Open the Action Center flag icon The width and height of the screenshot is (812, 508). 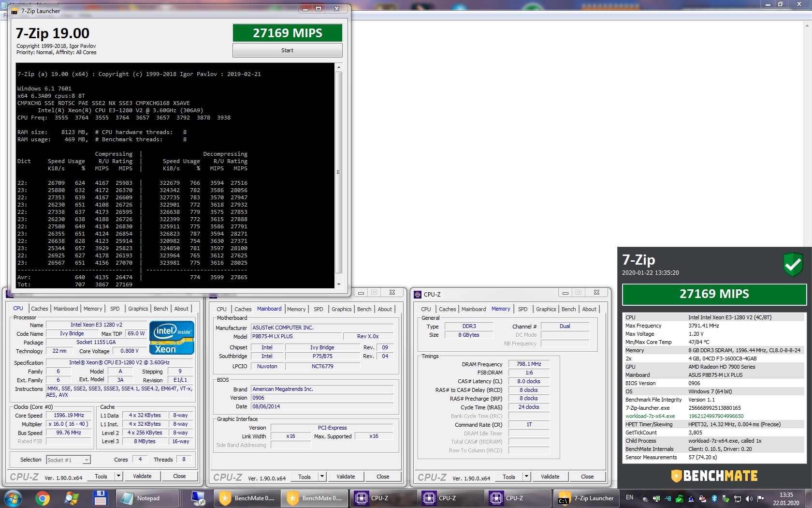pos(761,498)
